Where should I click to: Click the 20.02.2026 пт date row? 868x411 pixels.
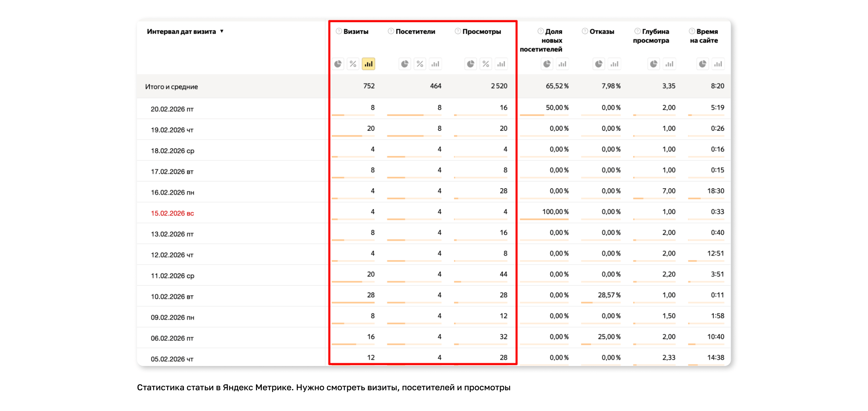point(172,109)
